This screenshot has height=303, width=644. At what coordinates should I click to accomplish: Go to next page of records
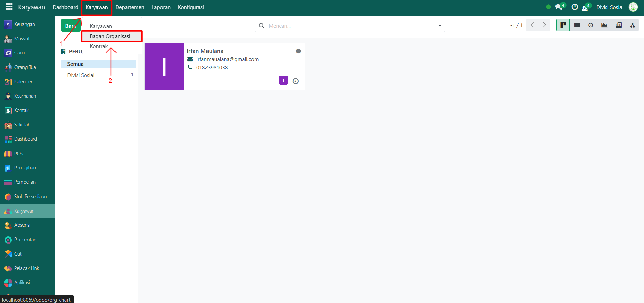pyautogui.click(x=544, y=25)
